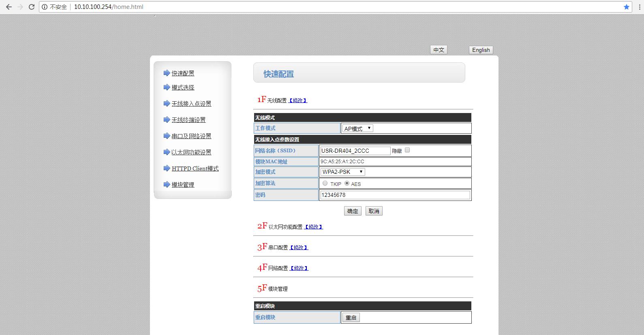This screenshot has height=335, width=644.
Task: Click the 重启 restart module button
Action: pyautogui.click(x=351, y=318)
